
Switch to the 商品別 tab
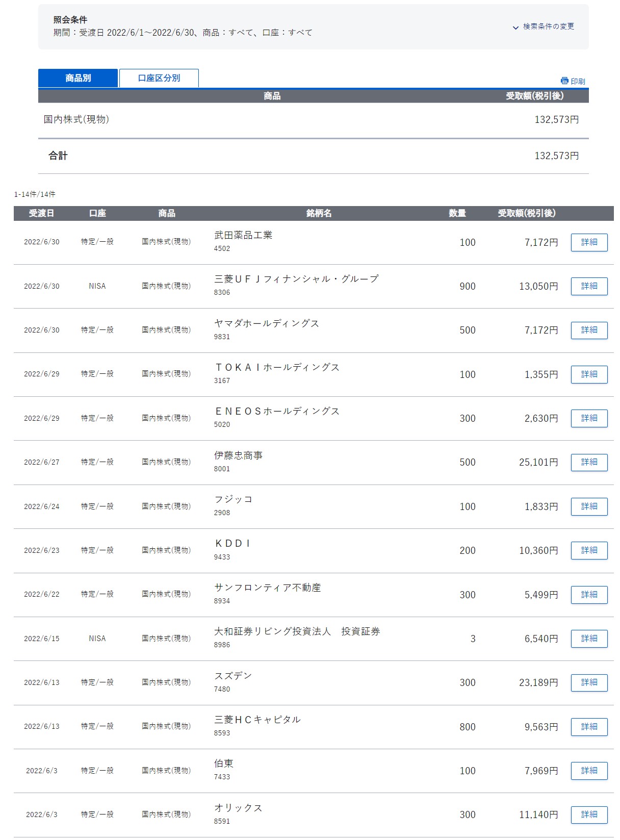(78, 78)
